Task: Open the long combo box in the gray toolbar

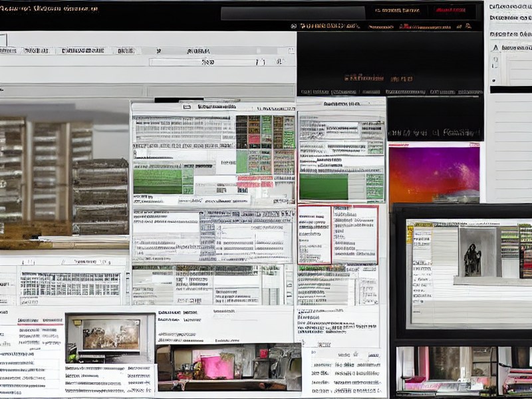Action: (x=208, y=62)
